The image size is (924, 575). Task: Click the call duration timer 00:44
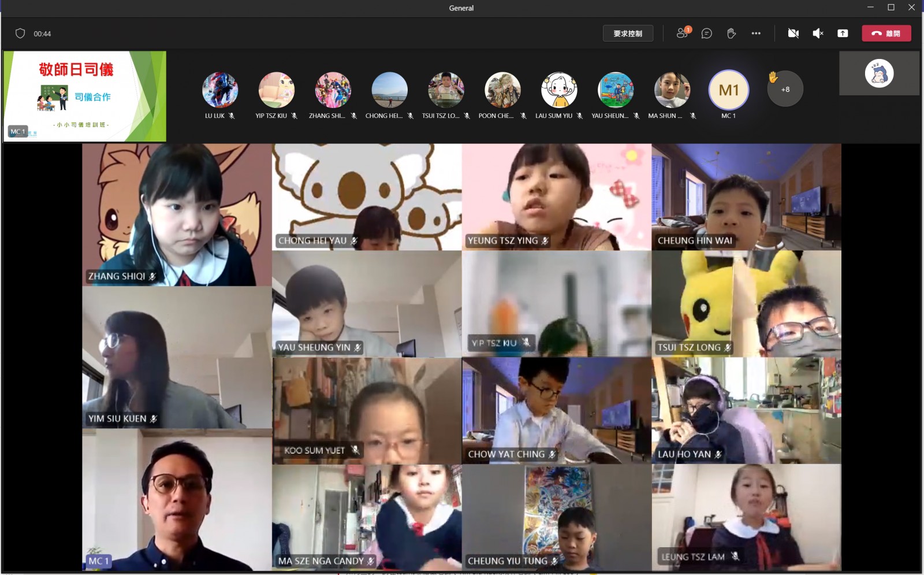click(x=42, y=34)
